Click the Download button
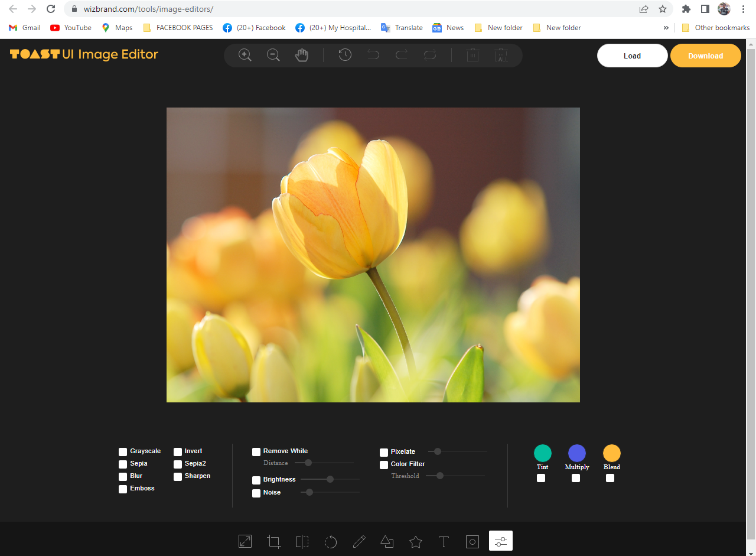Image resolution: width=756 pixels, height=556 pixels. (x=706, y=55)
